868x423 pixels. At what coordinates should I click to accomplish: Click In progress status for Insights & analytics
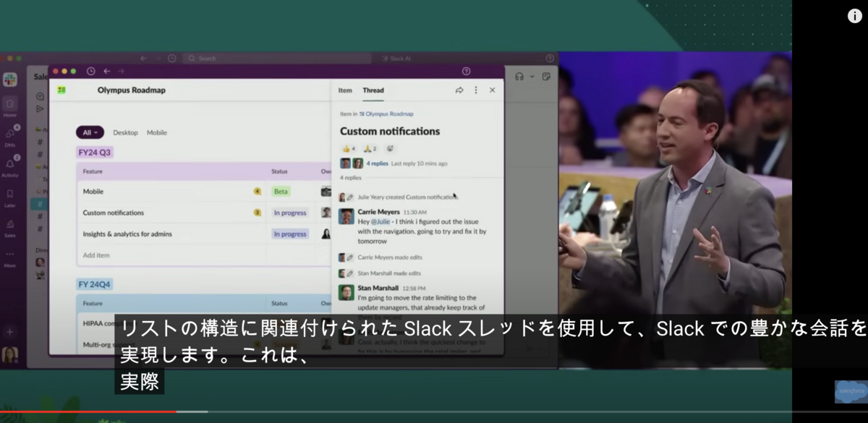(x=290, y=234)
